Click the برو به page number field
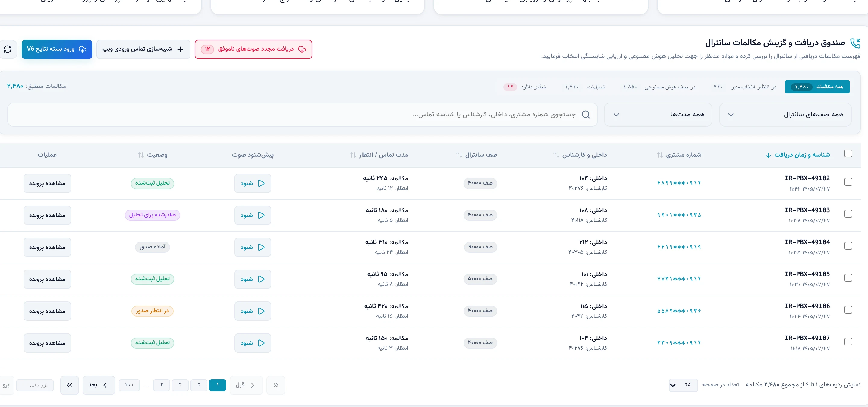This screenshot has height=407, width=868. [35, 385]
